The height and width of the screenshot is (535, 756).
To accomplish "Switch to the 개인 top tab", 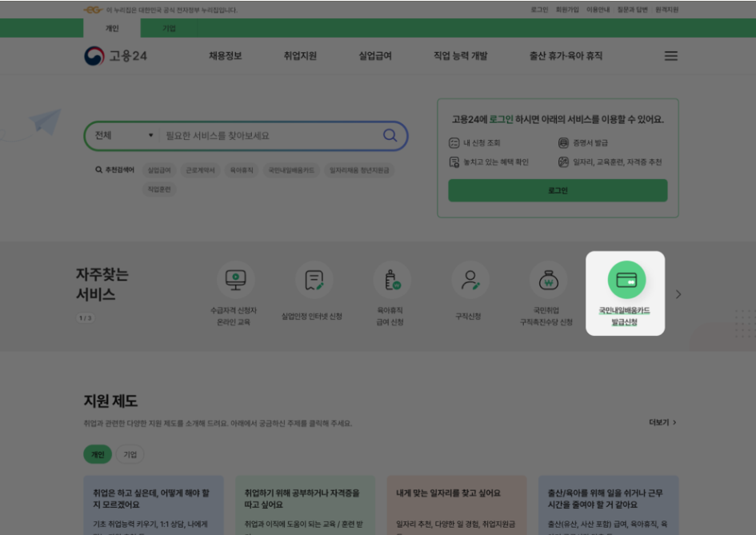I will click(112, 28).
